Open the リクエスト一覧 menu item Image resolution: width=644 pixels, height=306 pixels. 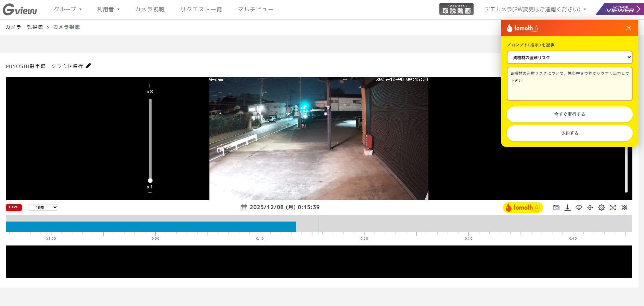pyautogui.click(x=201, y=9)
